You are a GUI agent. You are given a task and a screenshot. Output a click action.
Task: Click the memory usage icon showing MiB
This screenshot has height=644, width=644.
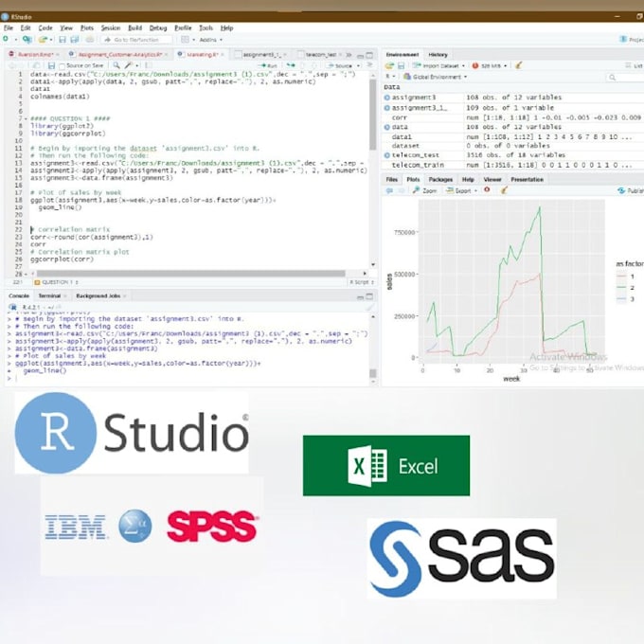475,65
